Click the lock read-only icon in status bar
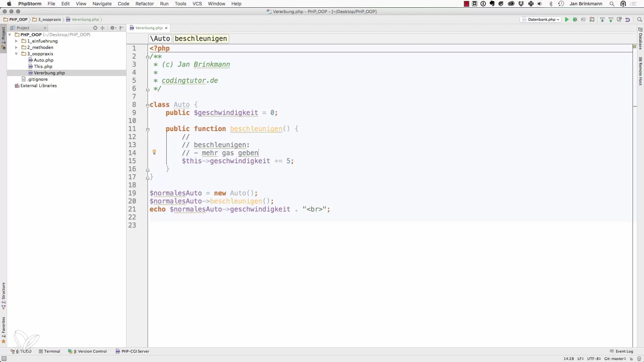Screen dimensions: 644x362 pos(631,359)
